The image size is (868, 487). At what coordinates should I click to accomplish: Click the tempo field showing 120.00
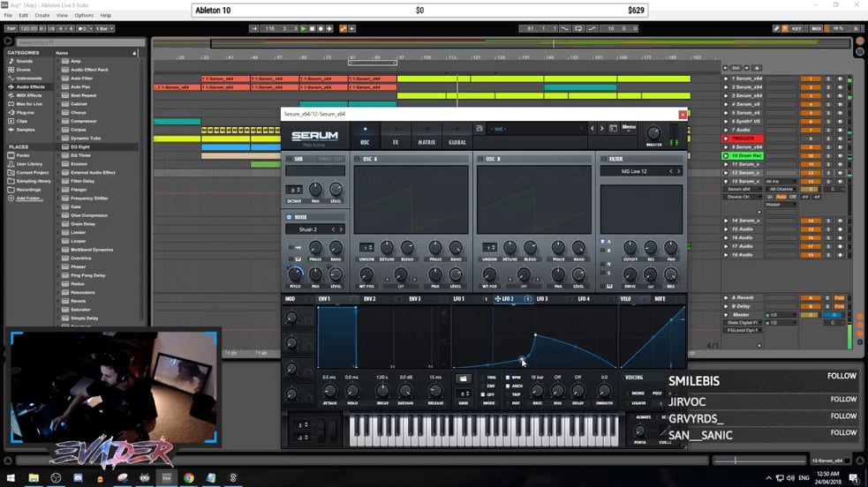click(28, 28)
